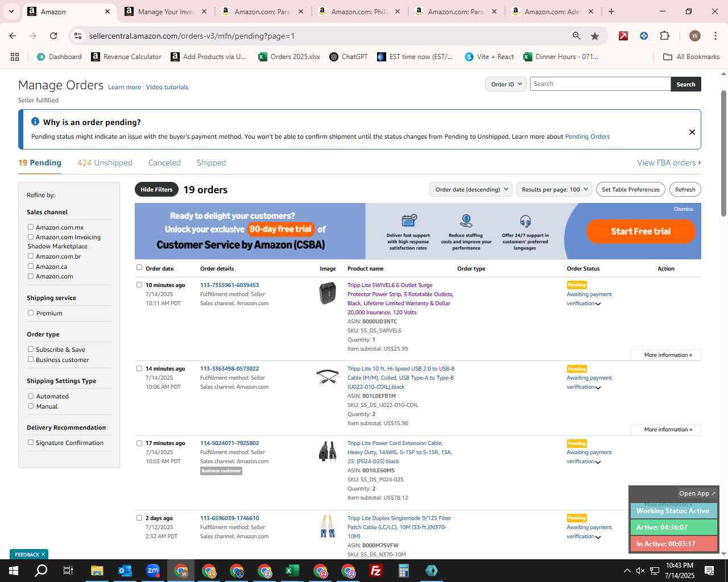
Task: Go back with browser back arrow
Action: [x=13, y=36]
